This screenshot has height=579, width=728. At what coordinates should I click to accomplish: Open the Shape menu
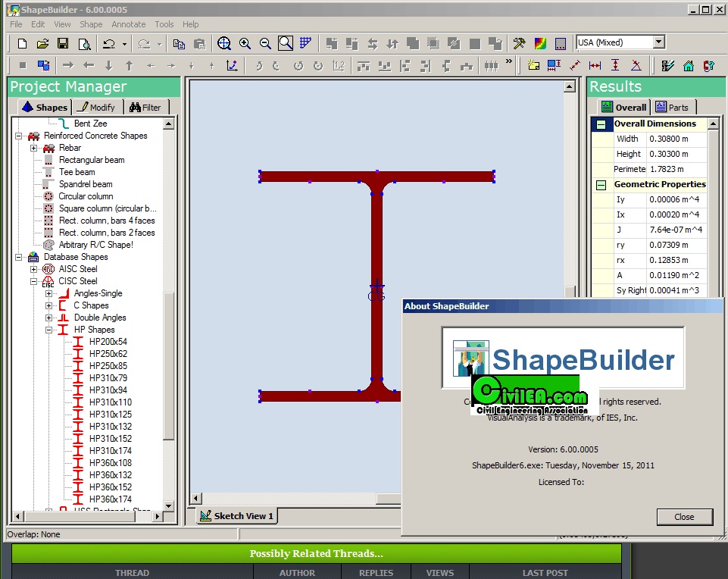click(91, 24)
